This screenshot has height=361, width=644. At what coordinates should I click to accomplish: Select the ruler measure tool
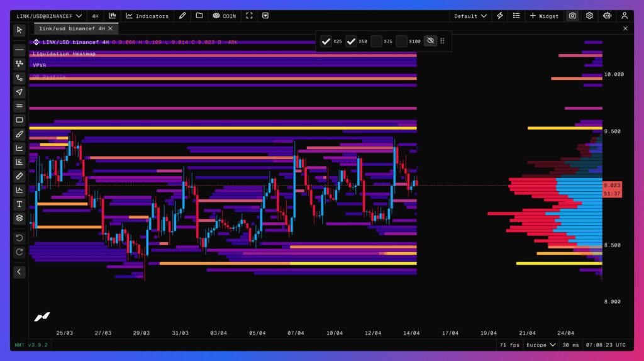[19, 176]
